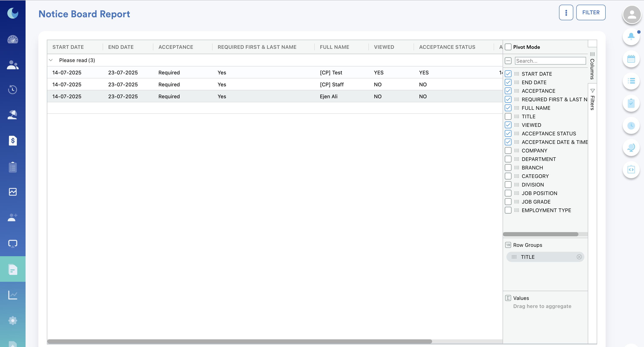644x347 pixels.
Task: Check the COMPANY column checkbox
Action: [508, 151]
